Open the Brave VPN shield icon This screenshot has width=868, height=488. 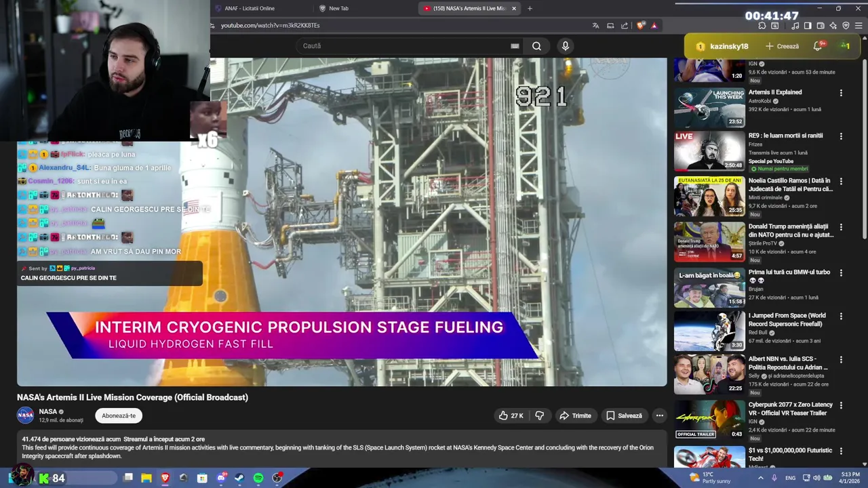tap(846, 26)
